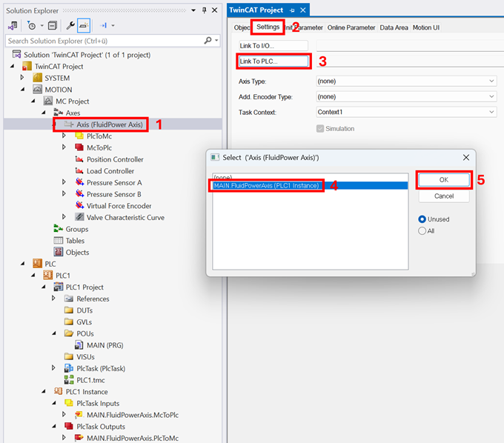Click the PlcTask (PlcTask) icon
Image resolution: width=504 pixels, height=443 pixels.
pos(69,368)
